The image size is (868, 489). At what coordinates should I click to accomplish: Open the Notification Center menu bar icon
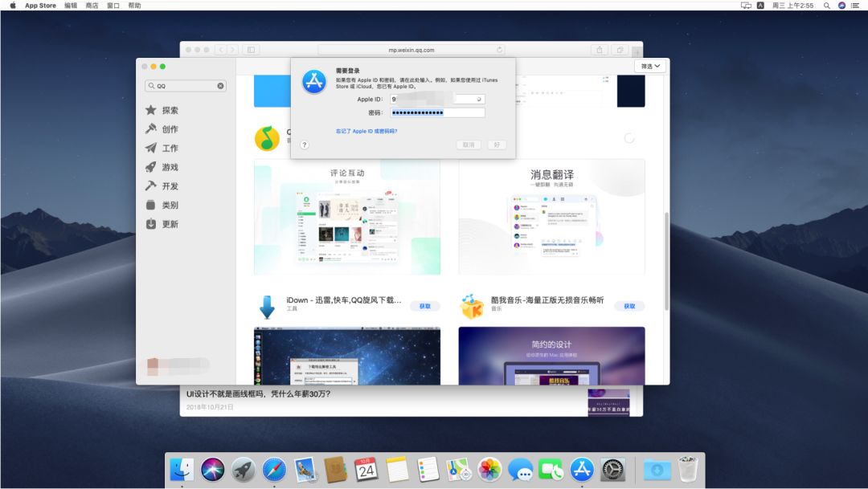click(x=855, y=5)
